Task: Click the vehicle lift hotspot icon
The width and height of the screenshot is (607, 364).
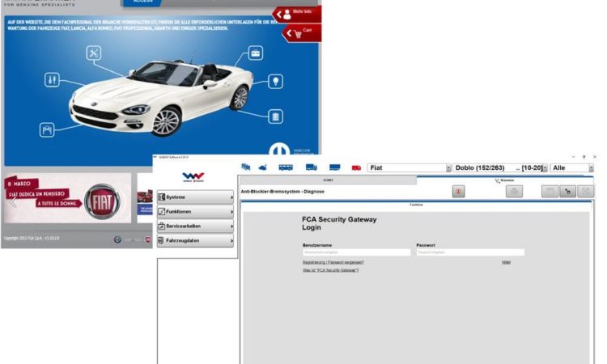Action: 47,129
